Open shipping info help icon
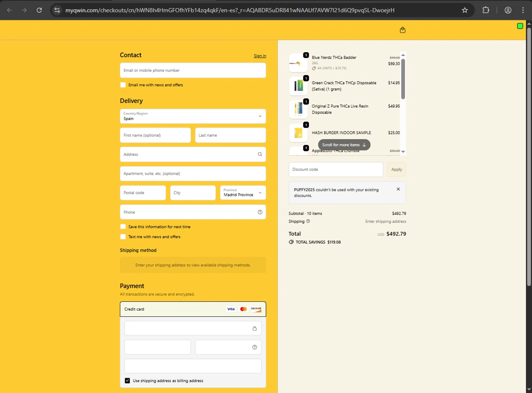Image resolution: width=532 pixels, height=393 pixels. pos(308,221)
